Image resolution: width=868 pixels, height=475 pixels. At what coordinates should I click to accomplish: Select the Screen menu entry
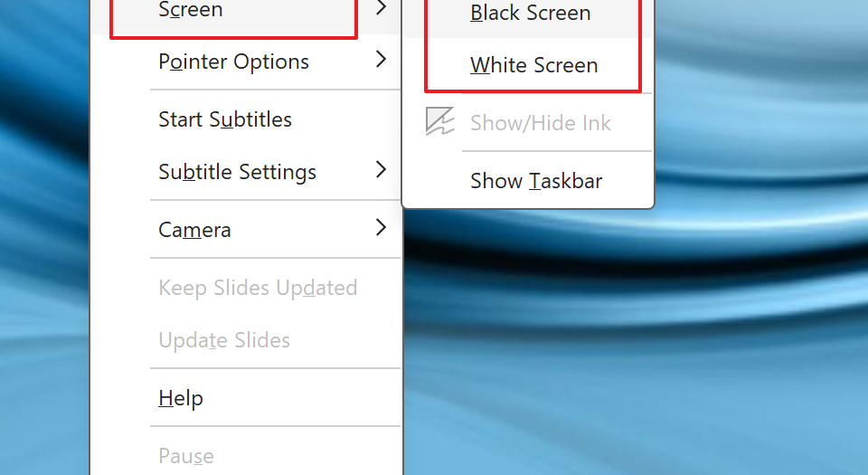pos(190,11)
